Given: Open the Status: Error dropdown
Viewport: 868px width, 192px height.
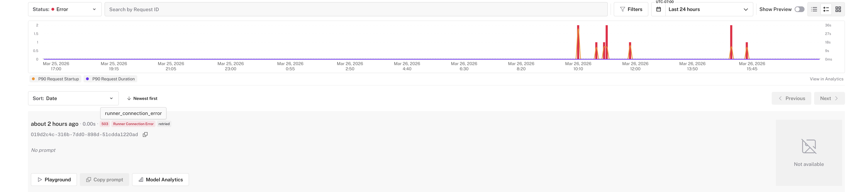Looking at the screenshot, I should click(x=65, y=9).
